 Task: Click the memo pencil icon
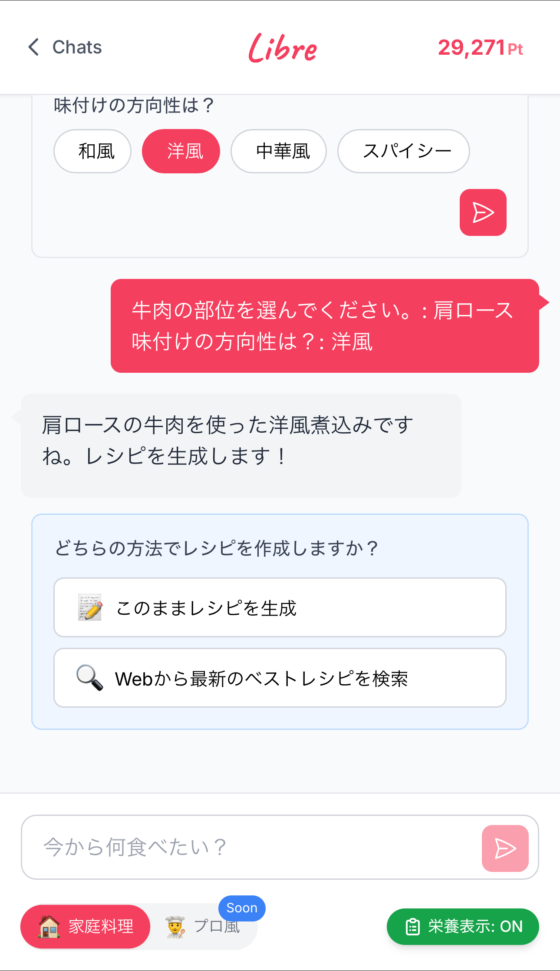[90, 607]
